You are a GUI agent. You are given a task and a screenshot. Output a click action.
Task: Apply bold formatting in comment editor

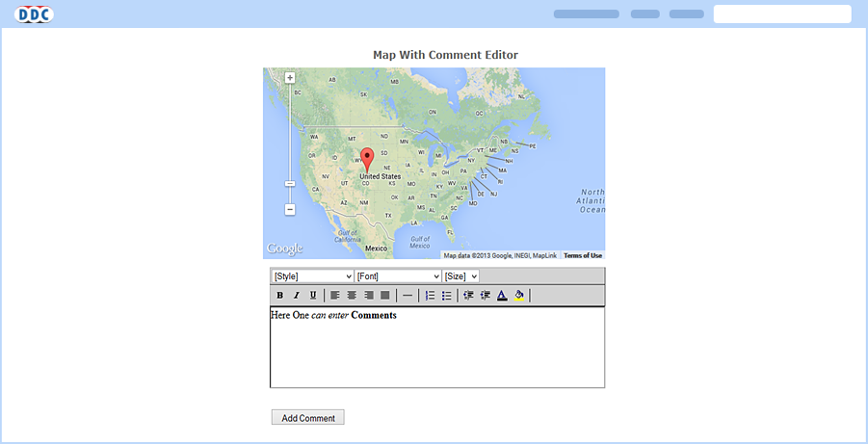(x=280, y=296)
